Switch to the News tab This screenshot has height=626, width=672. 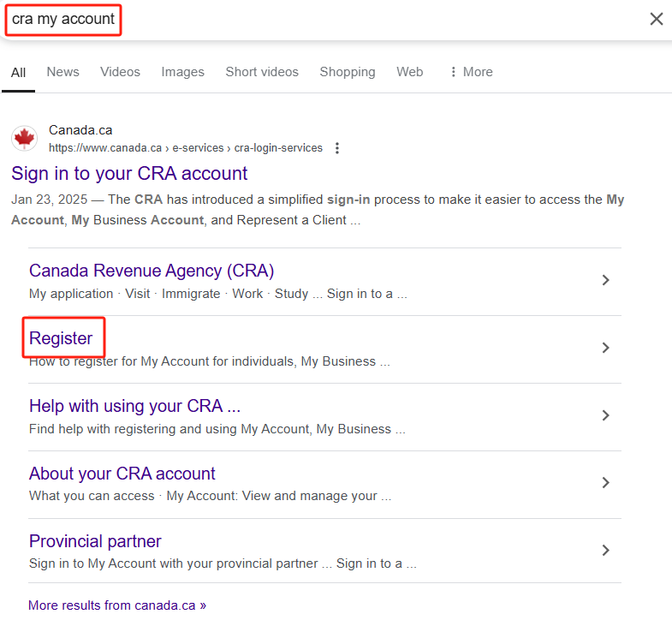click(63, 72)
